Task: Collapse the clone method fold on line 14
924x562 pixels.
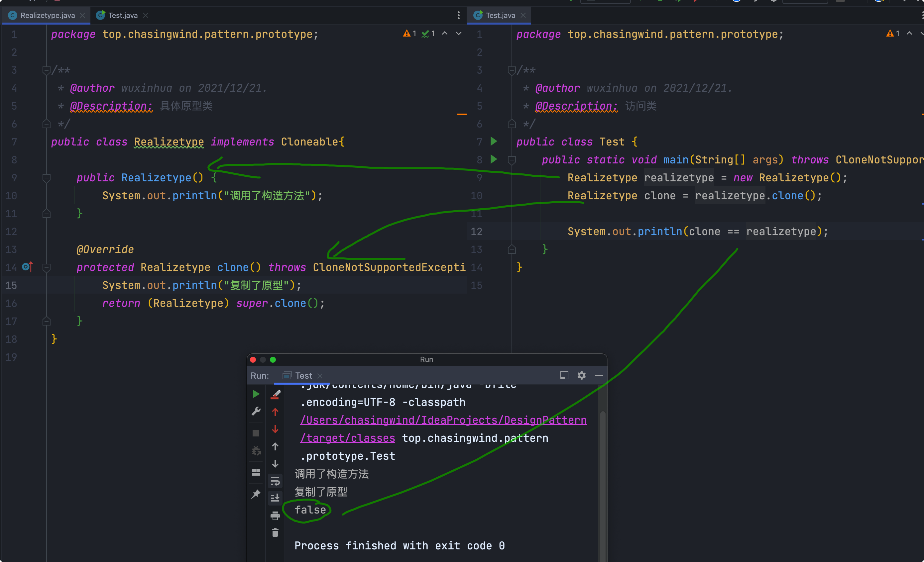Action: pos(47,267)
